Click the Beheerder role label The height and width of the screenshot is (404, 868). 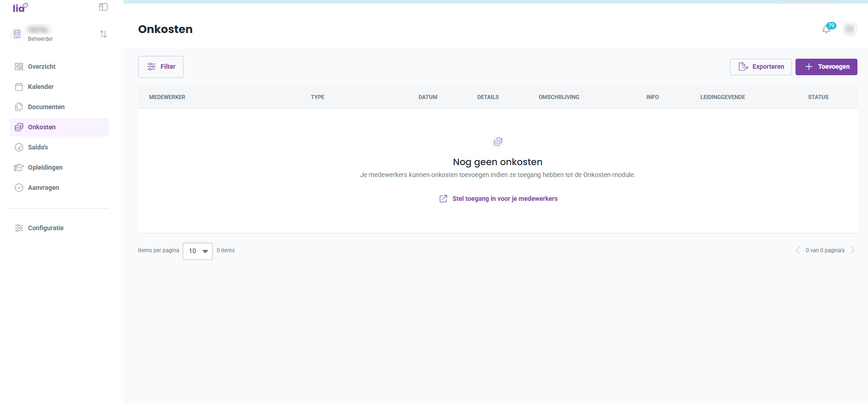click(x=40, y=39)
